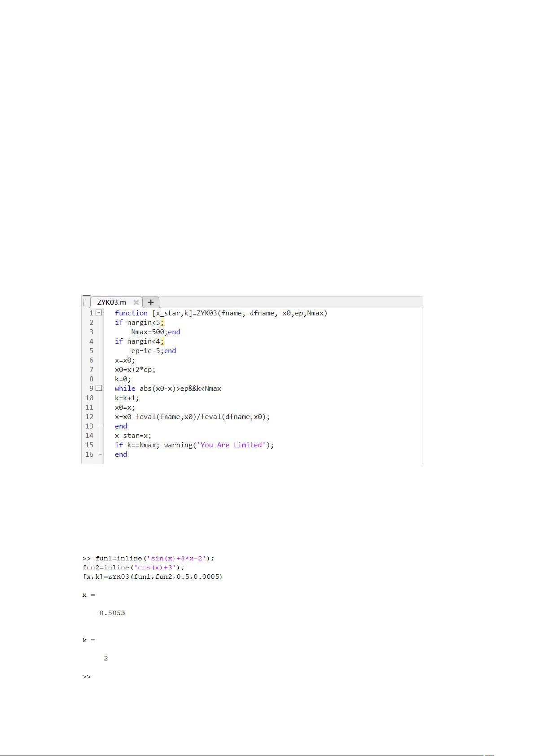The width and height of the screenshot is (535, 756).
Task: Click the highlighted semicolon after nargin<5
Action: tap(162, 322)
